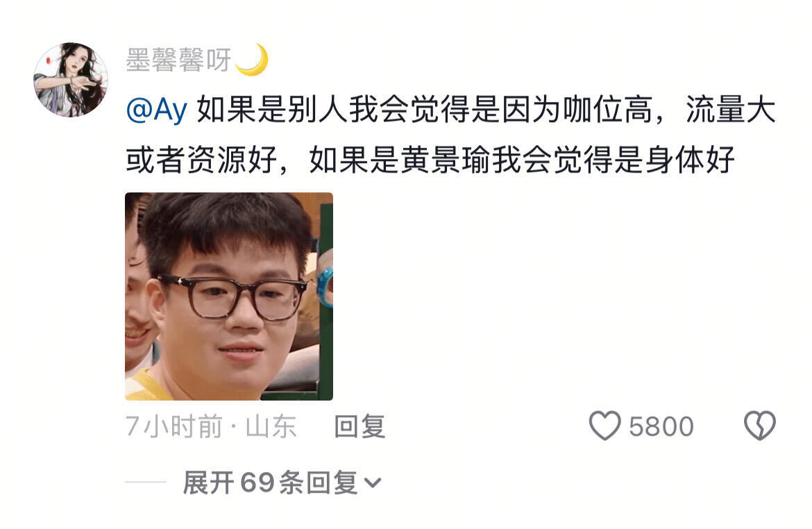The height and width of the screenshot is (529, 812).
Task: Select the 7小时前 timestamp text
Action: pos(174,426)
